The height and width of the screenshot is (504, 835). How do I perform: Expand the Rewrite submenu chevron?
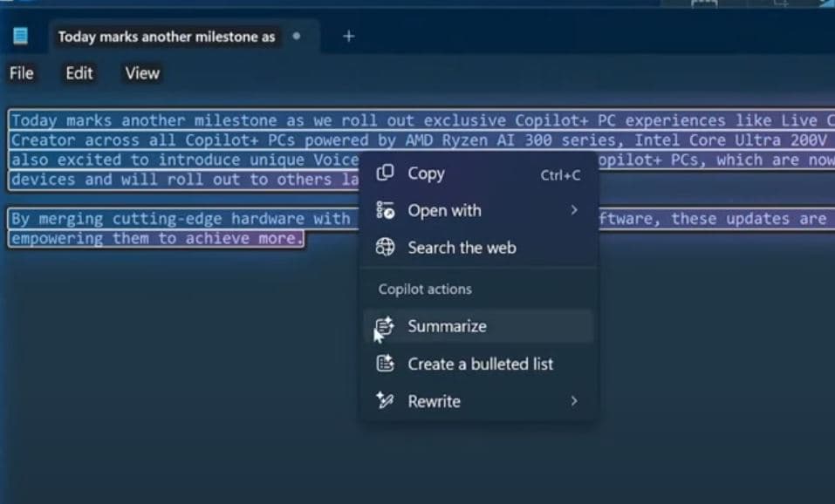click(574, 401)
